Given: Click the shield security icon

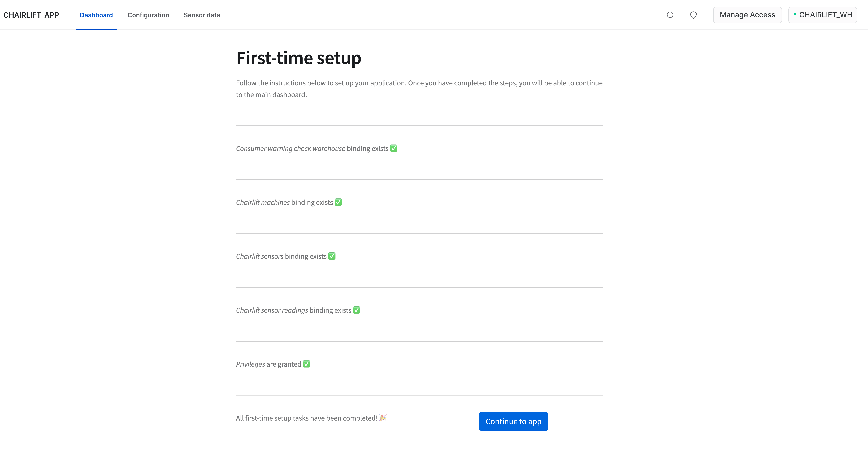Looking at the screenshot, I should pos(693,15).
